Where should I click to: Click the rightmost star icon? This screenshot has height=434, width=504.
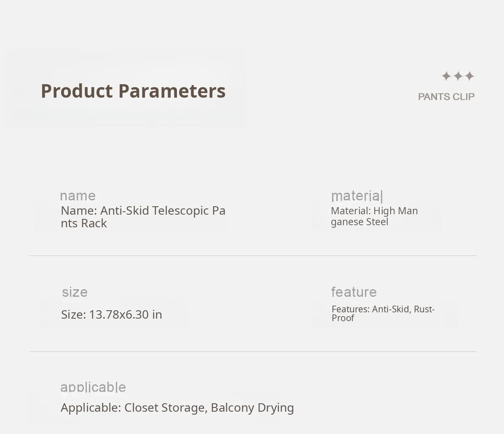tap(469, 76)
